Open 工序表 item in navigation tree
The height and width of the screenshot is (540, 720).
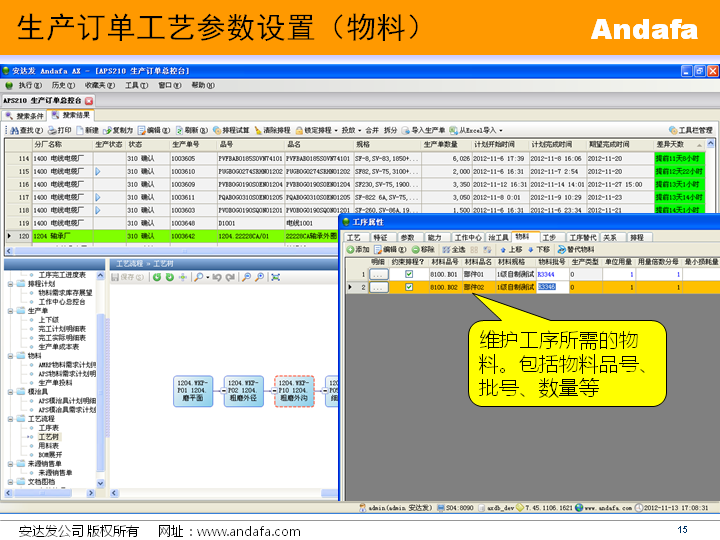[48, 428]
